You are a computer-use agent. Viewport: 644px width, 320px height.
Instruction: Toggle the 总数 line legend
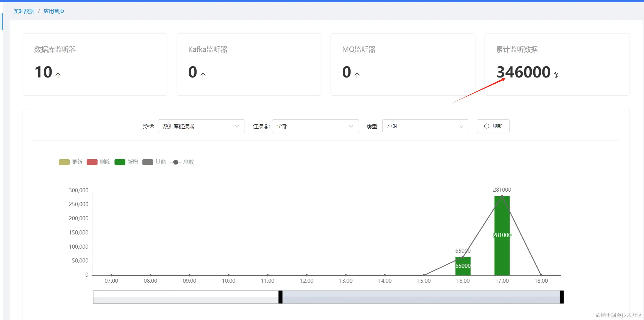point(176,162)
